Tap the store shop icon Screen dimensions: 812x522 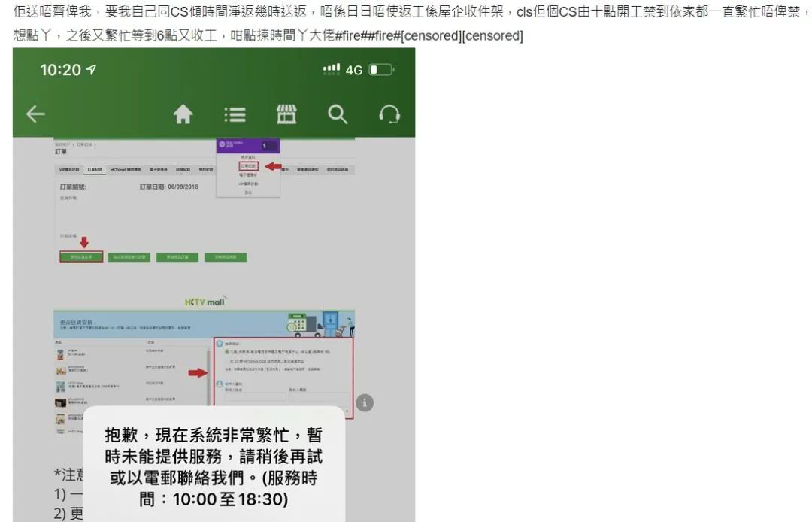[286, 114]
